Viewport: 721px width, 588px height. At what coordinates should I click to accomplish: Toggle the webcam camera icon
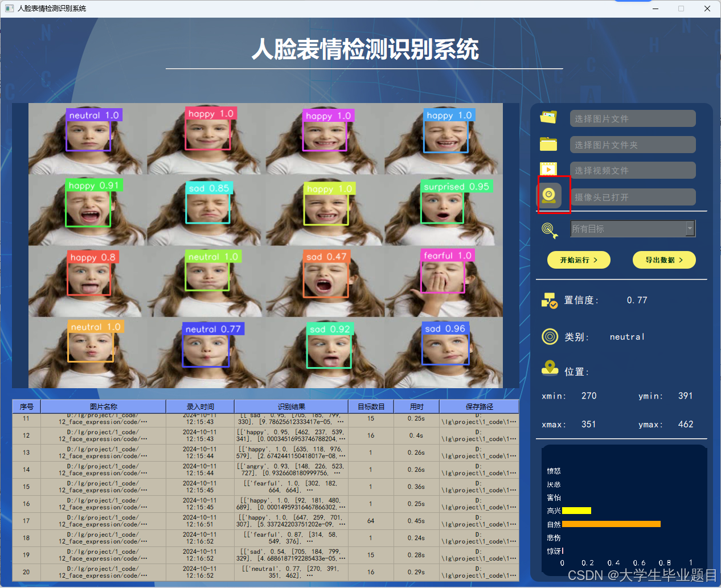pyautogui.click(x=549, y=196)
